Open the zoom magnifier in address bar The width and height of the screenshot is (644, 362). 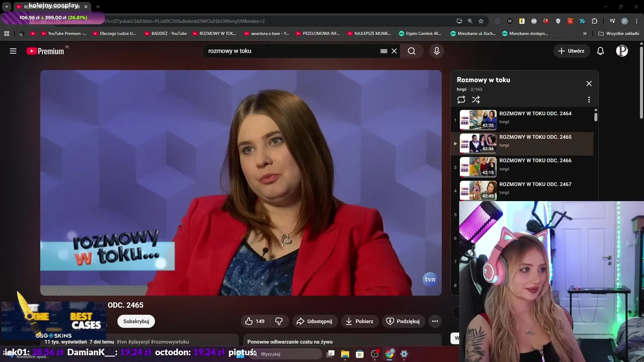pos(470,21)
